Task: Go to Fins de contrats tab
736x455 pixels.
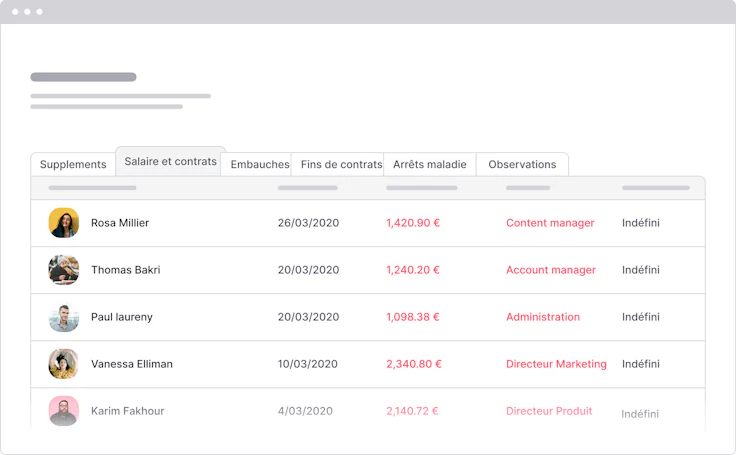Action: tap(341, 164)
